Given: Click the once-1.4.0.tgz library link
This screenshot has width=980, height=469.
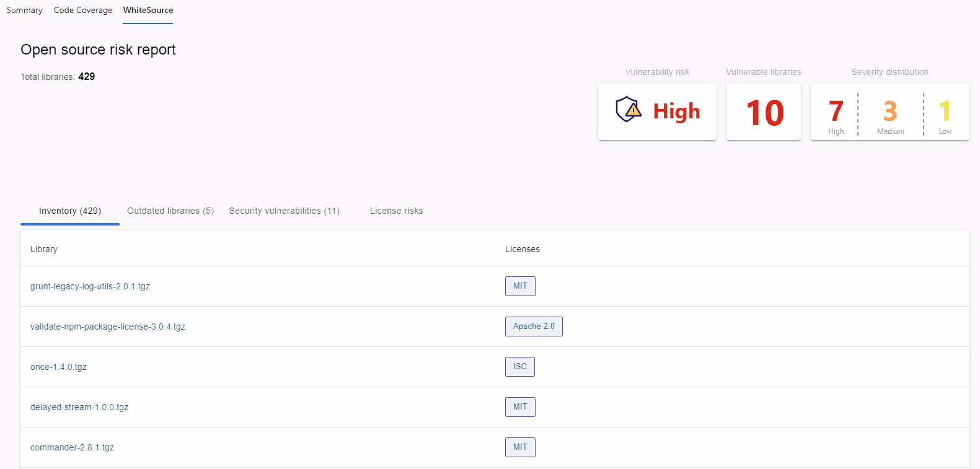Looking at the screenshot, I should 58,367.
